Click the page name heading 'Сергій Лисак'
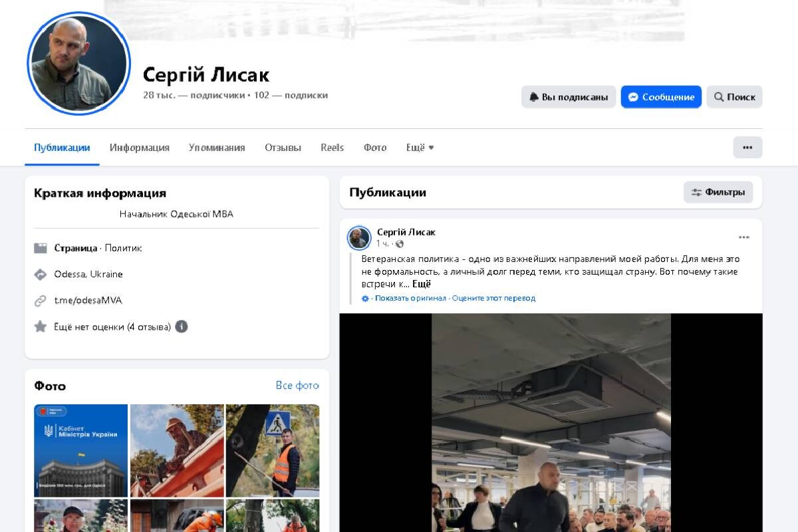The image size is (798, 532). tap(206, 74)
